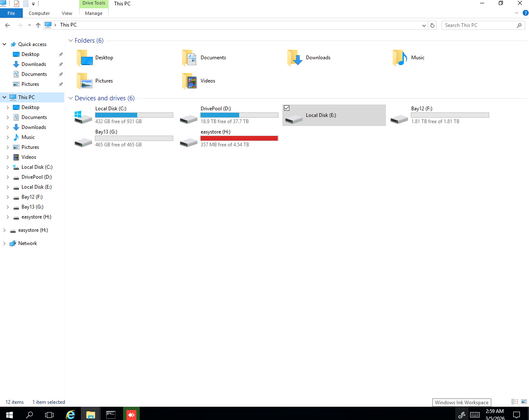Click the easystore (H:) red usage bar
Viewport: 529px width, 420px height.
pyautogui.click(x=239, y=138)
